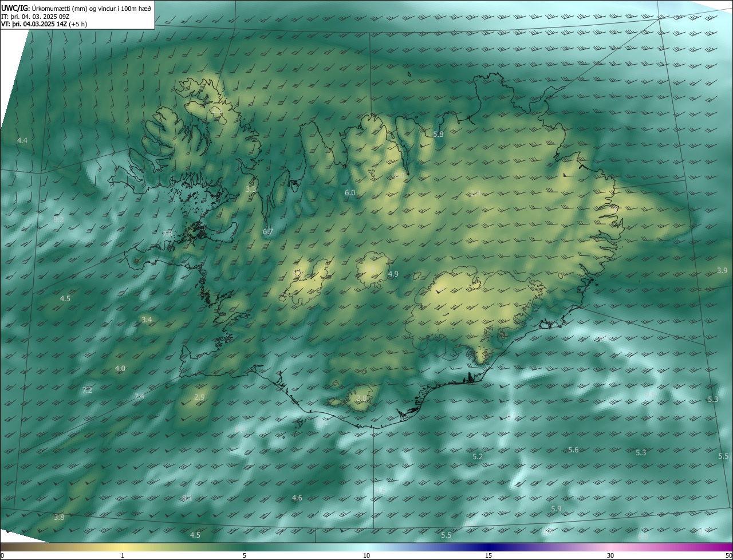The height and width of the screenshot is (560, 733).
Task: Click the 6.0 value on the map
Action: pyautogui.click(x=350, y=193)
